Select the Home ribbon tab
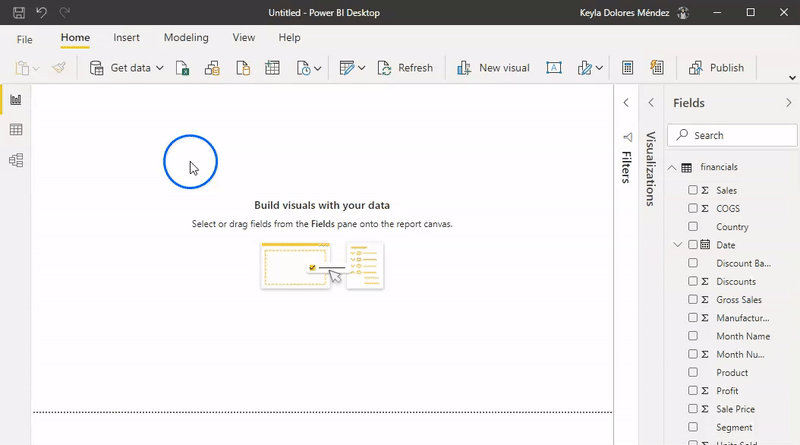The height and width of the screenshot is (445, 800). pos(75,38)
